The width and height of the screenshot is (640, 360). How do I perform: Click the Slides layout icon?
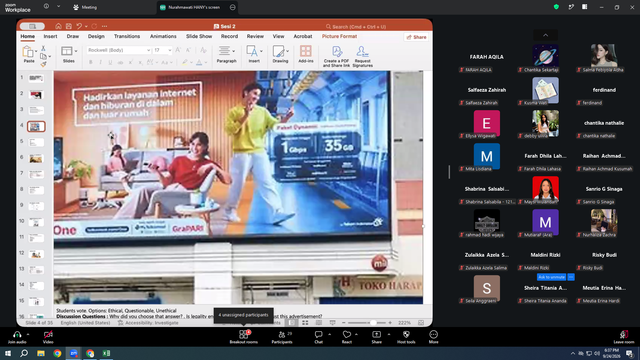pyautogui.click(x=67, y=51)
